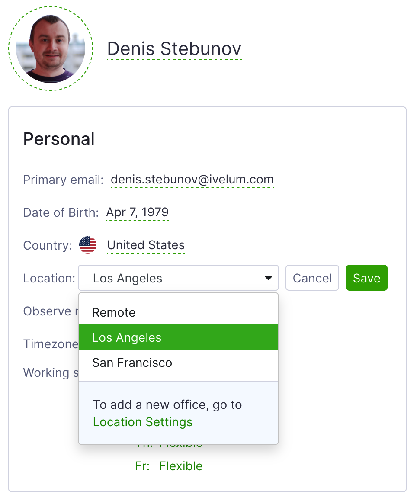Select San Francisco from the location list

[178, 363]
